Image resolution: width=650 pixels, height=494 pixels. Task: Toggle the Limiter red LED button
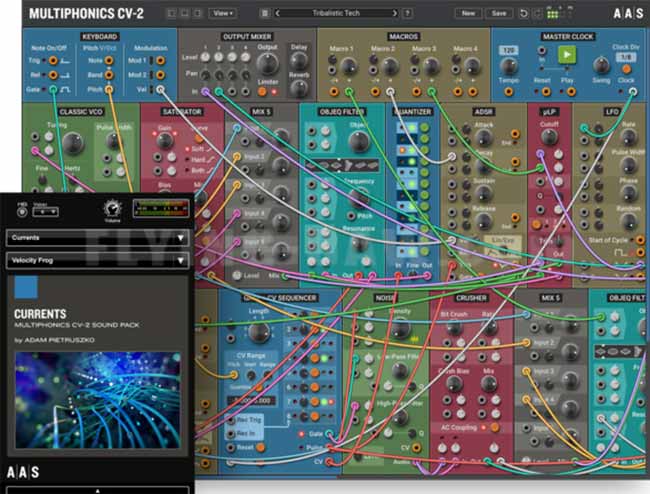[274, 92]
